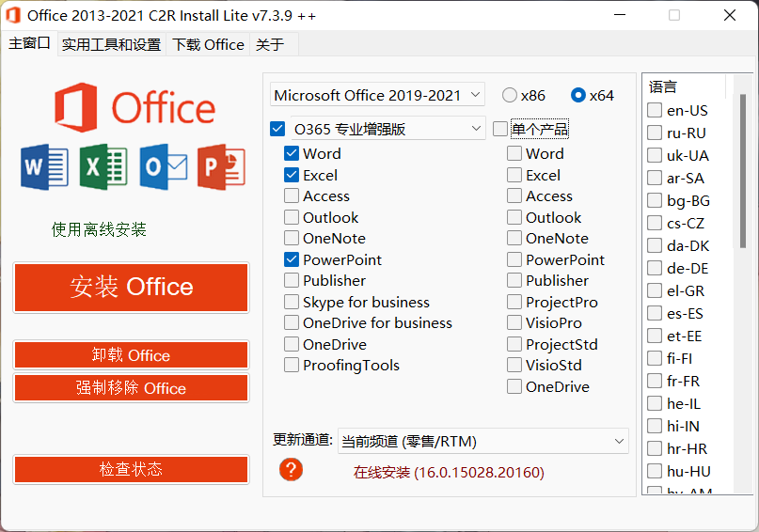
Task: Switch to the 实用工具和设置 tab
Action: [x=111, y=44]
